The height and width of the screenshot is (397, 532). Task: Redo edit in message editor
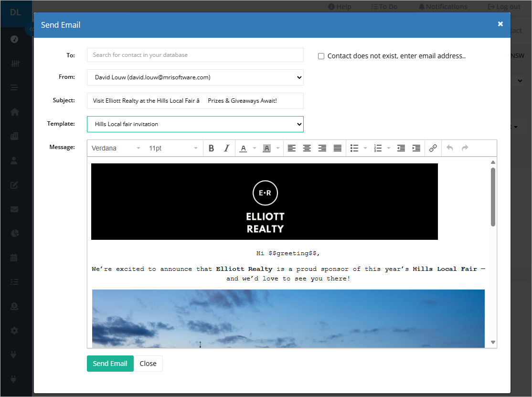pos(465,148)
